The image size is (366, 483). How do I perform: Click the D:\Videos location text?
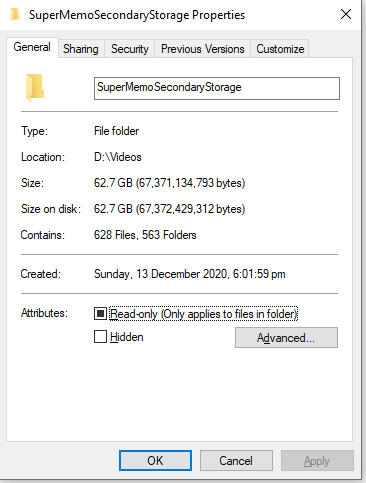point(118,157)
